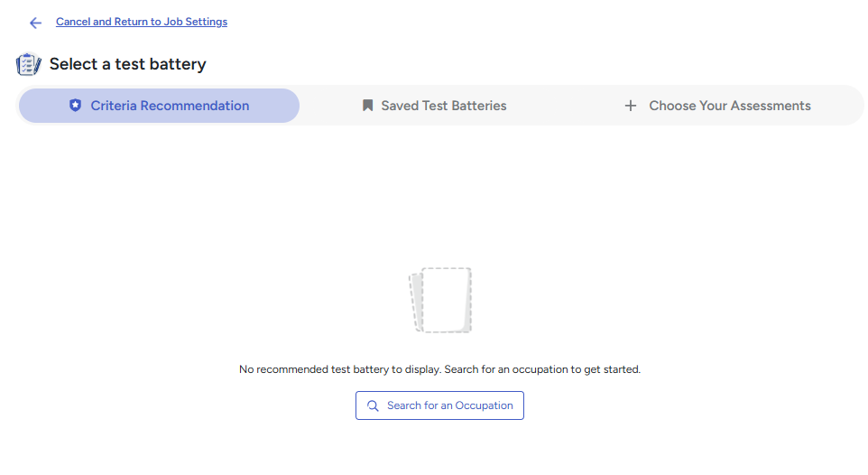Click the back arrow icon

click(35, 23)
